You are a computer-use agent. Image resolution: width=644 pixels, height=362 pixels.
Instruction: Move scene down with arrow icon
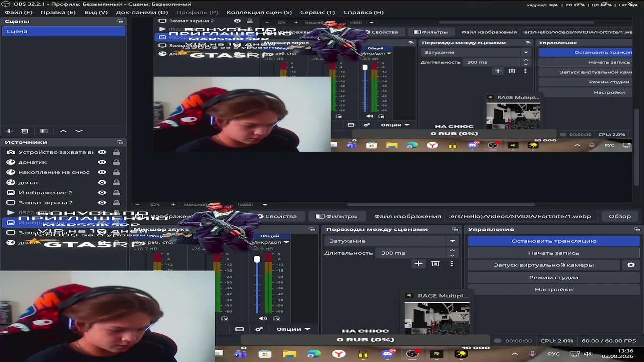point(79,131)
